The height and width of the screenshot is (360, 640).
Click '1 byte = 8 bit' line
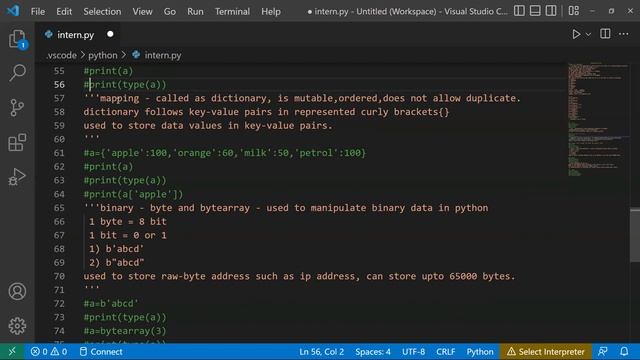click(x=127, y=221)
